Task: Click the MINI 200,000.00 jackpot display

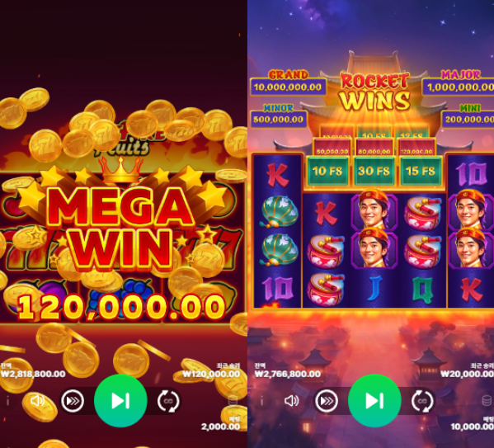Action: 468,119
